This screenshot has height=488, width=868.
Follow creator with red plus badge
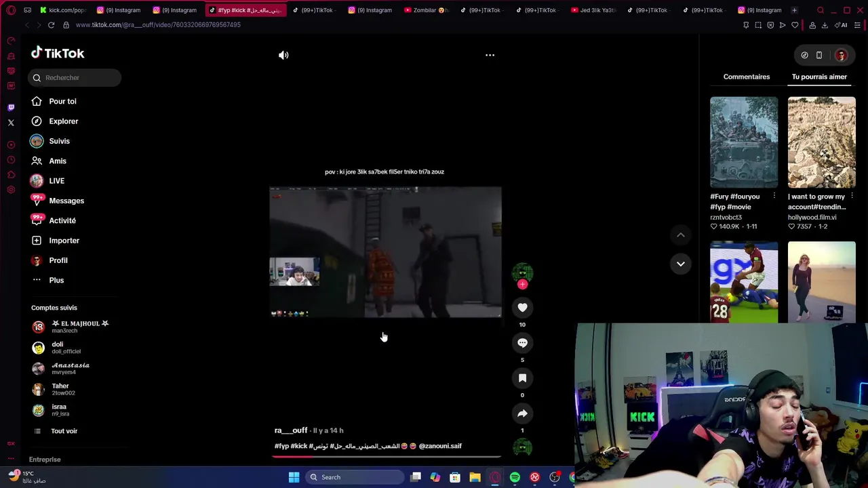coord(522,285)
